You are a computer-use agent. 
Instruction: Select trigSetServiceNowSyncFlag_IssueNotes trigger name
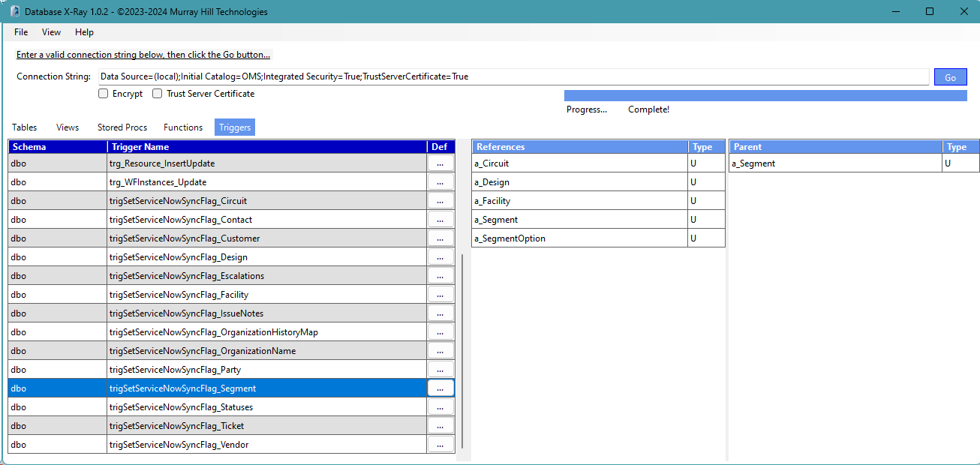[x=266, y=313]
